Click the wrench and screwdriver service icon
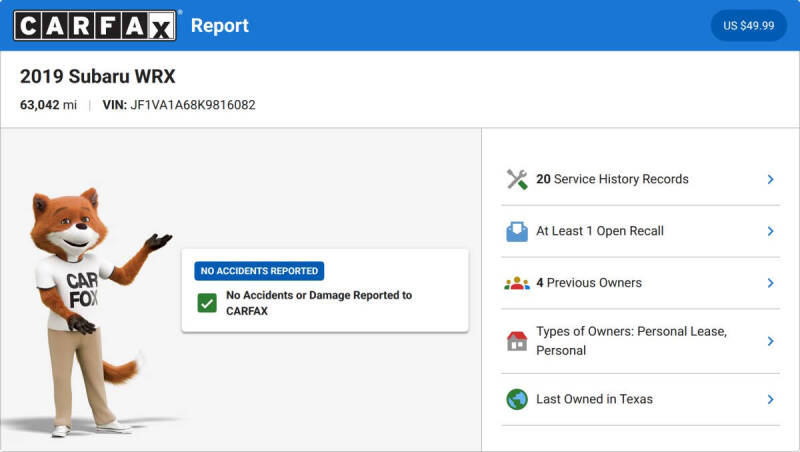 click(x=517, y=179)
